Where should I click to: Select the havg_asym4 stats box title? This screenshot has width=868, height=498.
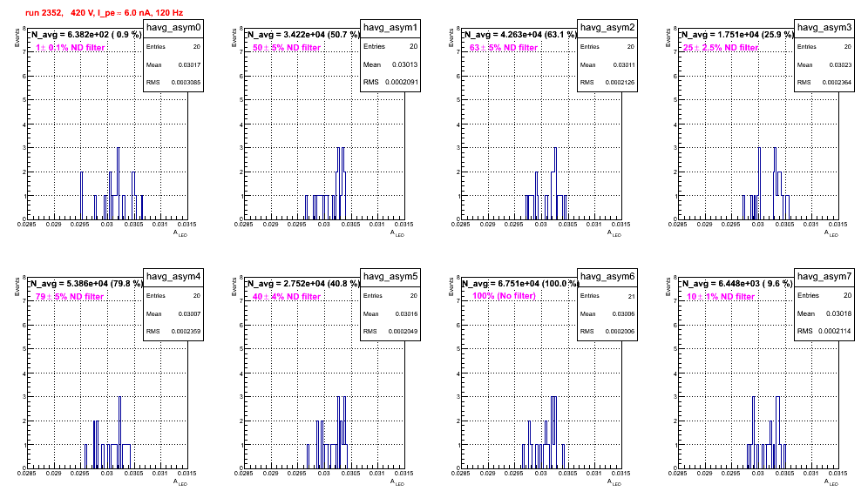[173, 276]
